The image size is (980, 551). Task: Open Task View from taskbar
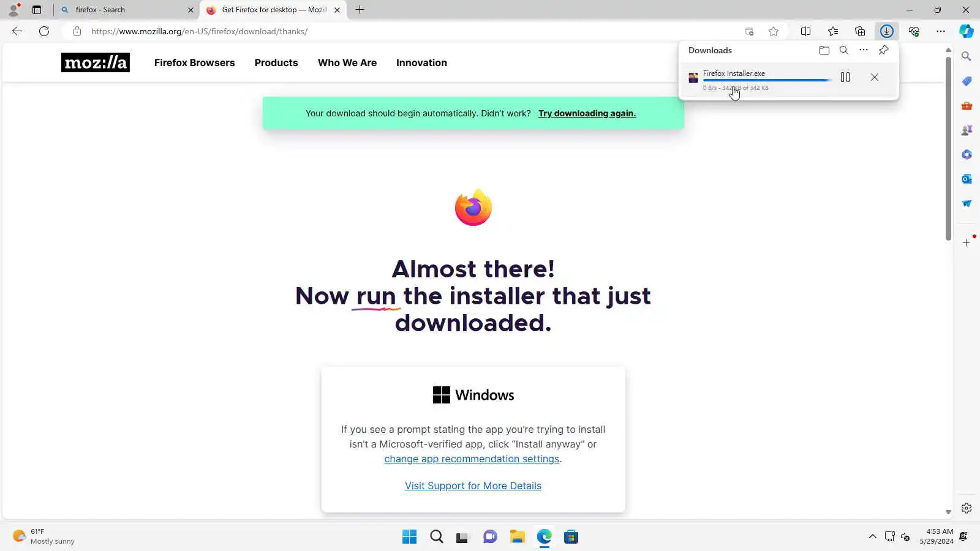463,537
